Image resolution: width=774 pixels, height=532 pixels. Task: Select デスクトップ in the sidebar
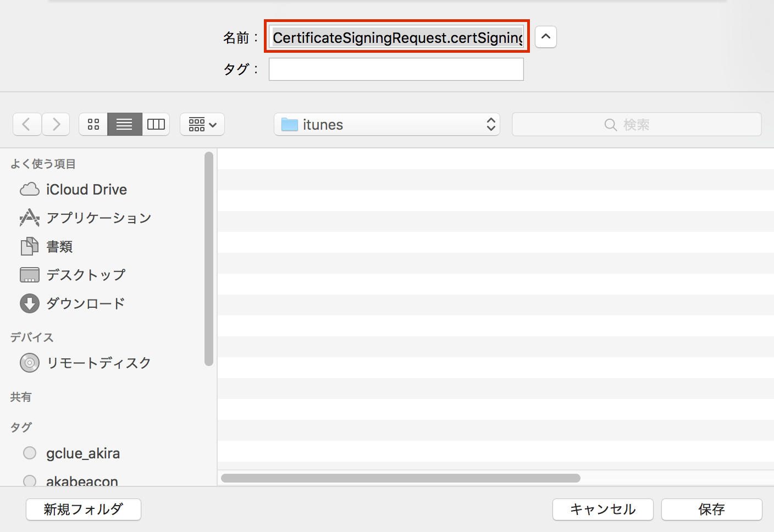click(86, 275)
